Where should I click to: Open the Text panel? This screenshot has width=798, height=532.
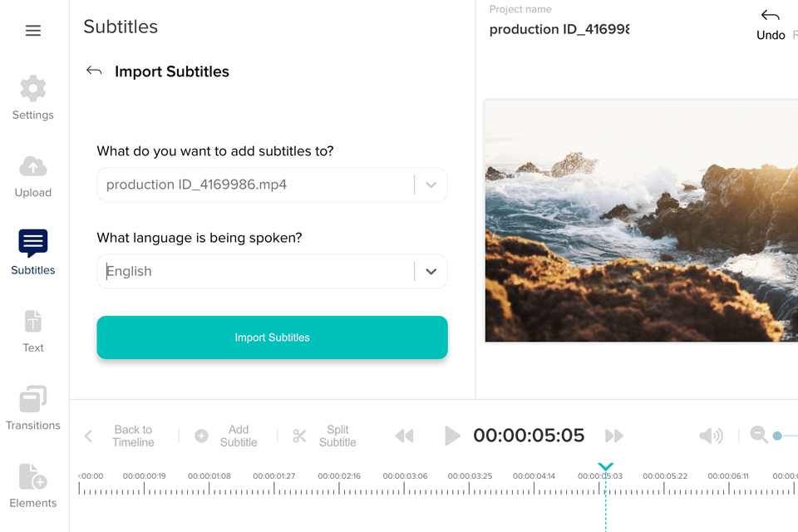click(33, 330)
